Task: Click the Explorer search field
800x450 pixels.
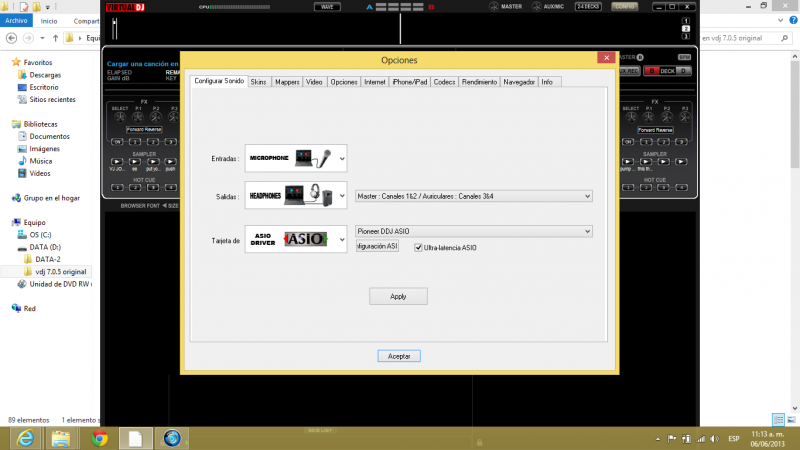Action: tap(745, 38)
